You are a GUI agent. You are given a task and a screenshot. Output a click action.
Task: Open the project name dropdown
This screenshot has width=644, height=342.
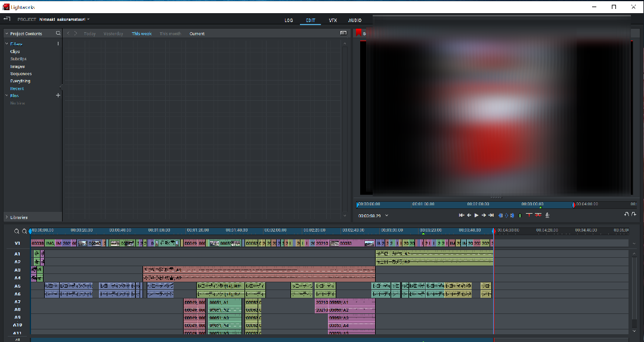[x=88, y=20]
